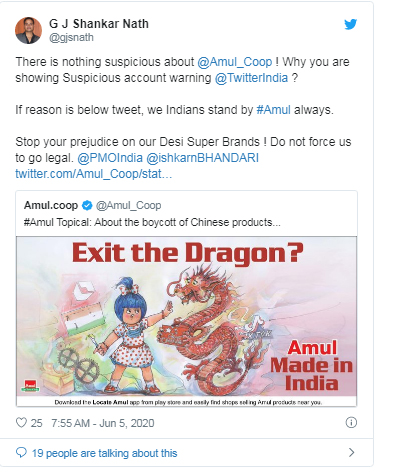
Task: Click the Twitter bird logo icon
Action: coord(351,24)
